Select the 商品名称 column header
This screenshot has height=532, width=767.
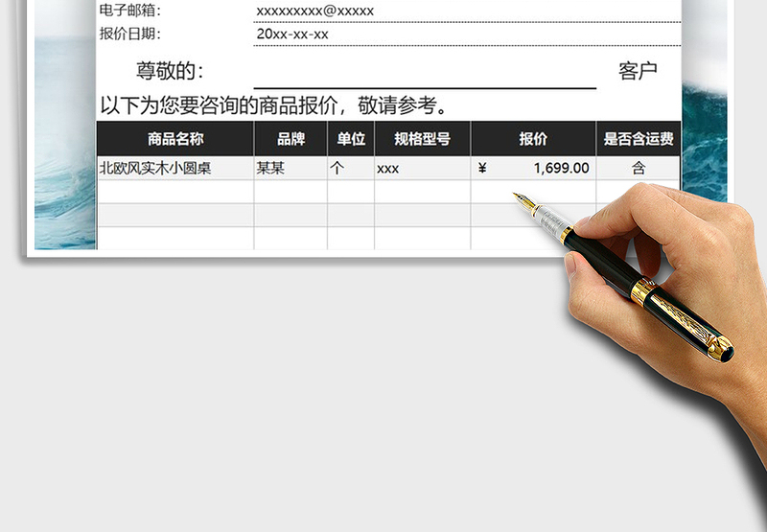click(x=175, y=139)
